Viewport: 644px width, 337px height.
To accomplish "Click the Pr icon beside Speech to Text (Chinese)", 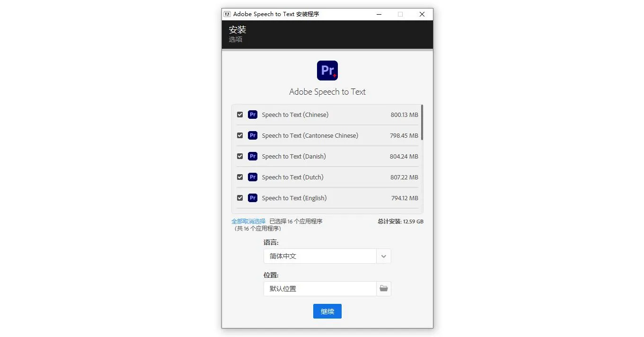I will point(253,115).
